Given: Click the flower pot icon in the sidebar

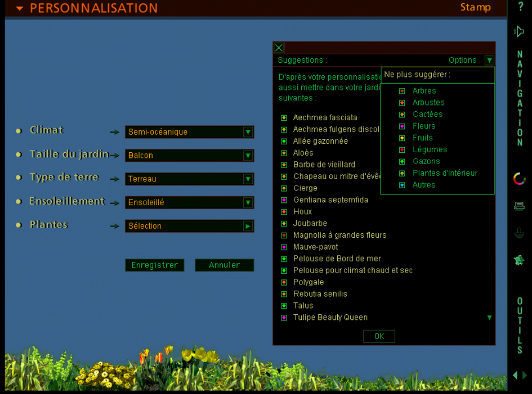Looking at the screenshot, I should point(519,233).
